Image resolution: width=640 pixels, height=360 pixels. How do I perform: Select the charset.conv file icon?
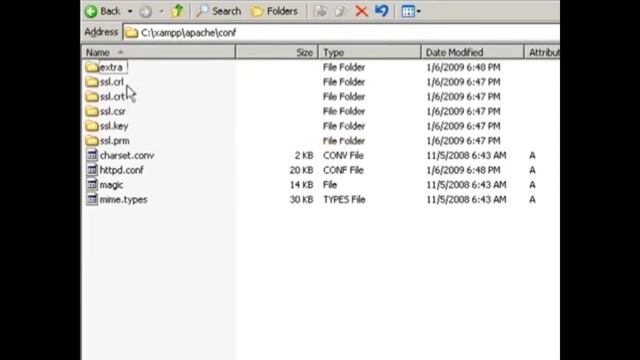click(x=92, y=155)
